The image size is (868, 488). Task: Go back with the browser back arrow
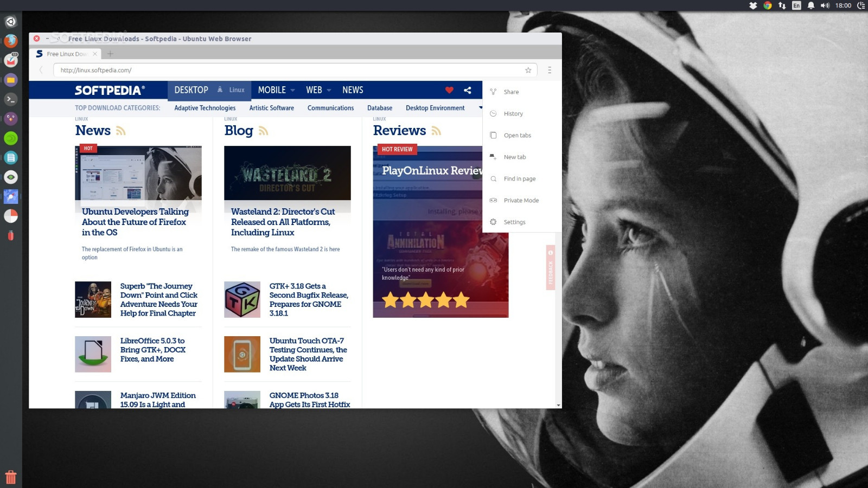pyautogui.click(x=41, y=70)
